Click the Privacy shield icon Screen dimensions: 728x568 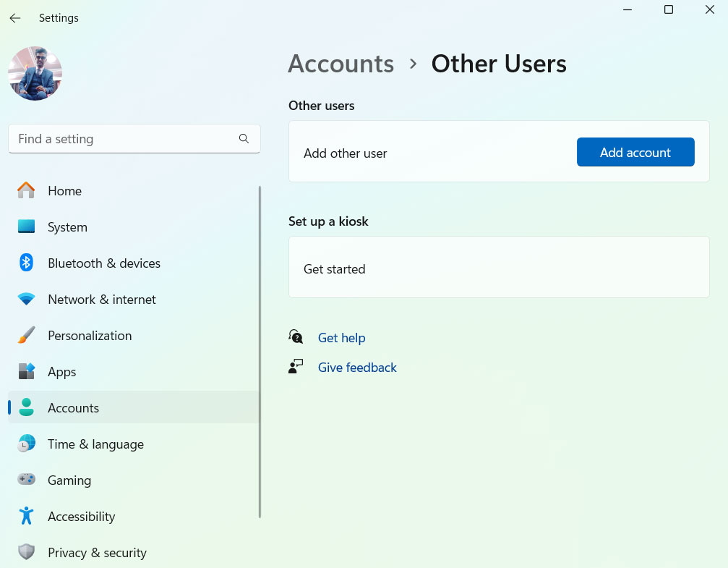click(26, 552)
